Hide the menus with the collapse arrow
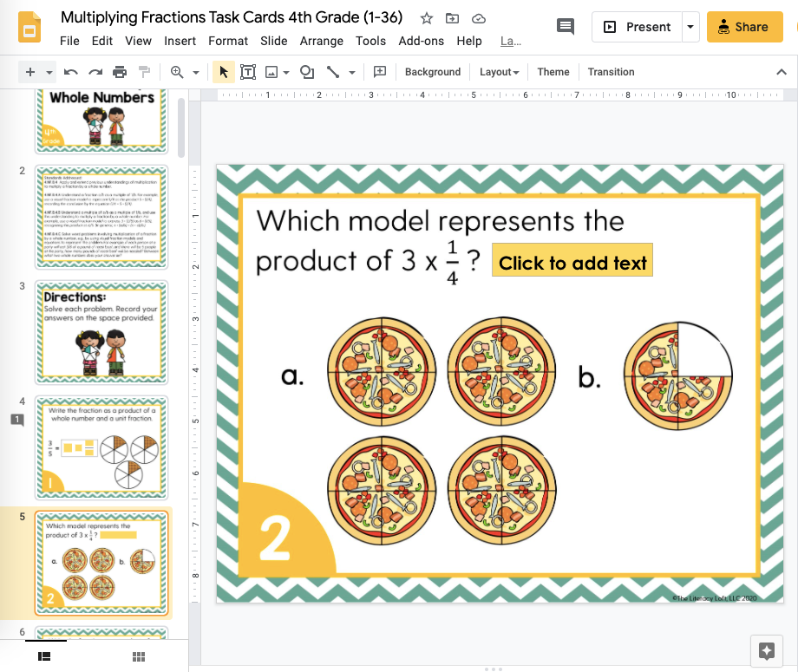This screenshot has width=798, height=672. 781,72
